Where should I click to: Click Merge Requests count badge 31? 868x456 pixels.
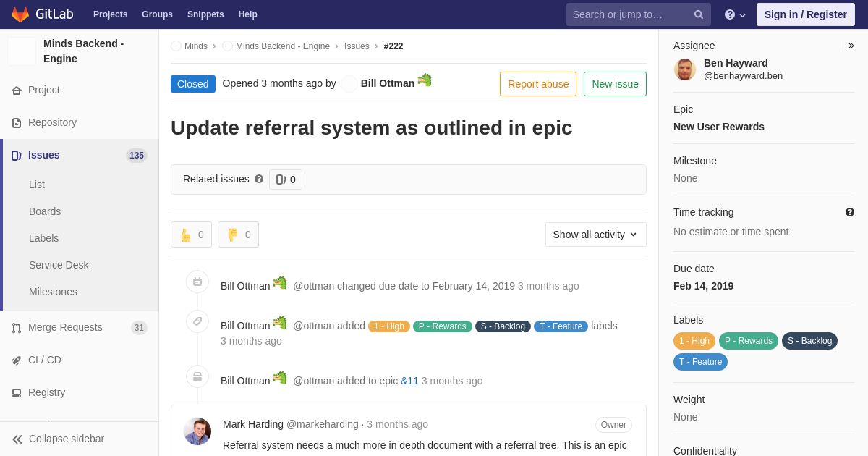pyautogui.click(x=139, y=328)
